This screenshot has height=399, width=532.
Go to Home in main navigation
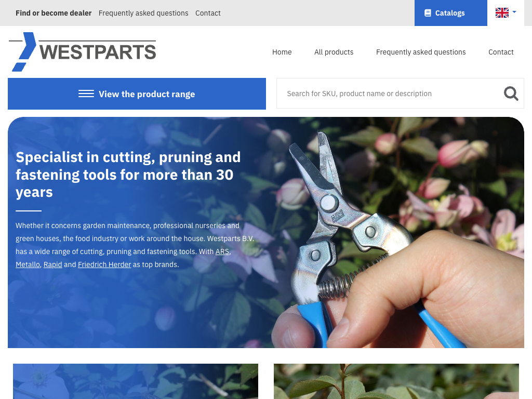point(282,52)
